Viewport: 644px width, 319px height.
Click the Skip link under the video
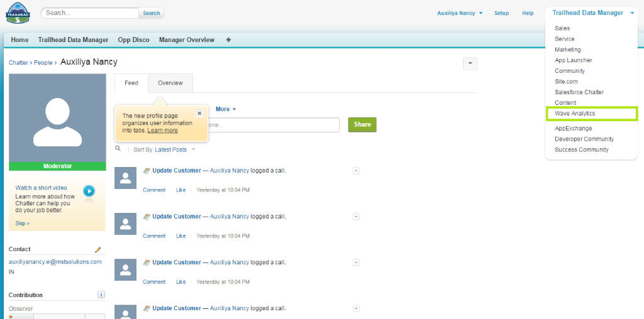(x=22, y=224)
